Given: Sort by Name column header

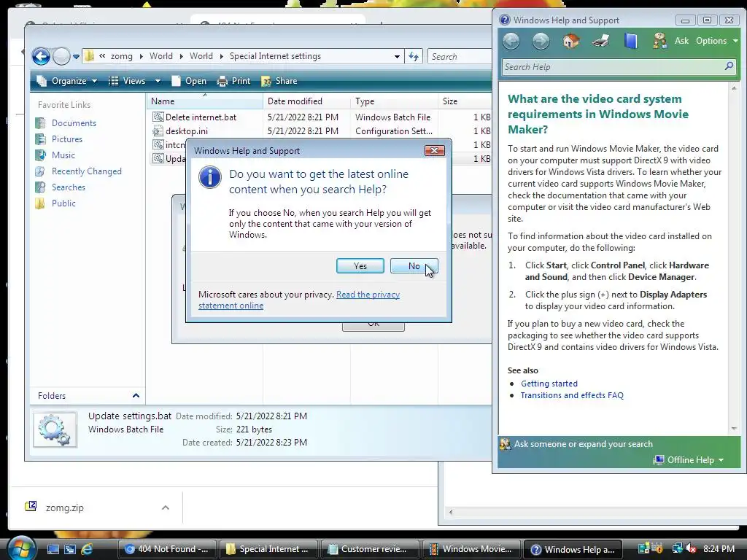Looking at the screenshot, I should [x=205, y=101].
